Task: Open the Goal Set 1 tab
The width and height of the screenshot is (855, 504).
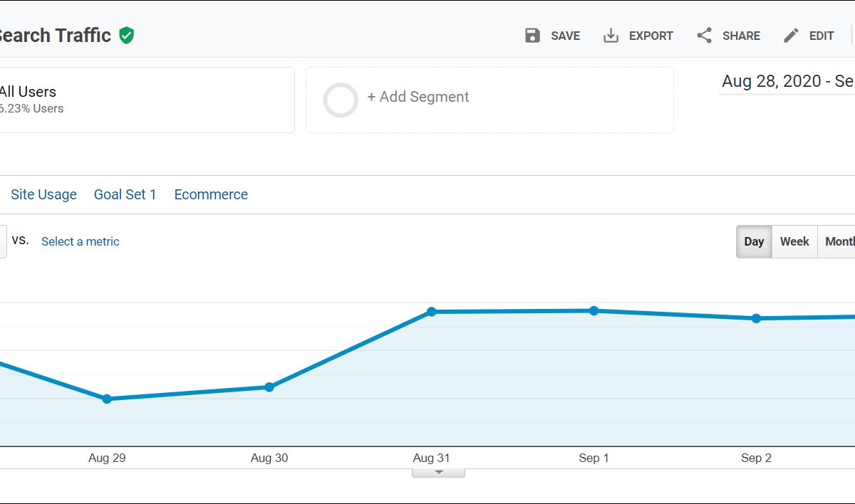Action: coord(125,194)
